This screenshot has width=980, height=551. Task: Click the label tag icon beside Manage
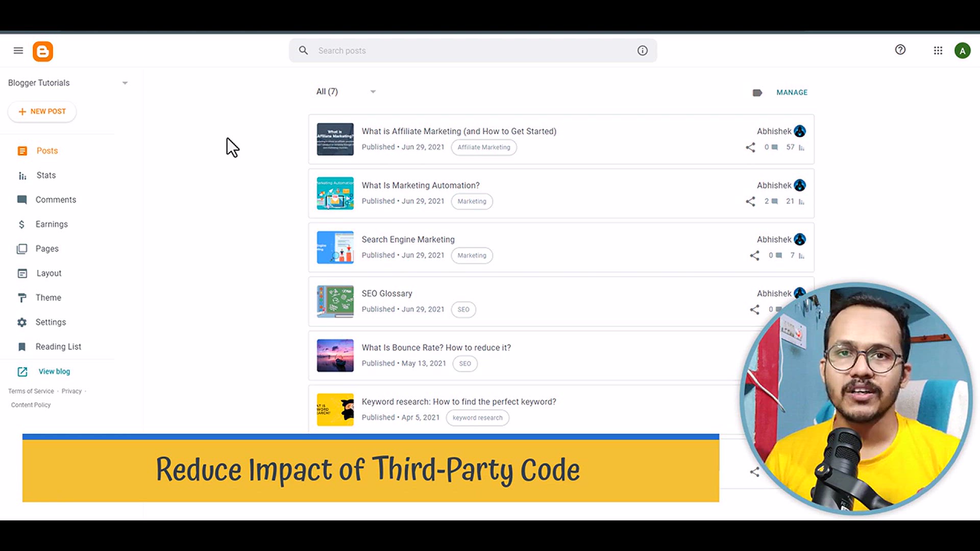(x=757, y=92)
